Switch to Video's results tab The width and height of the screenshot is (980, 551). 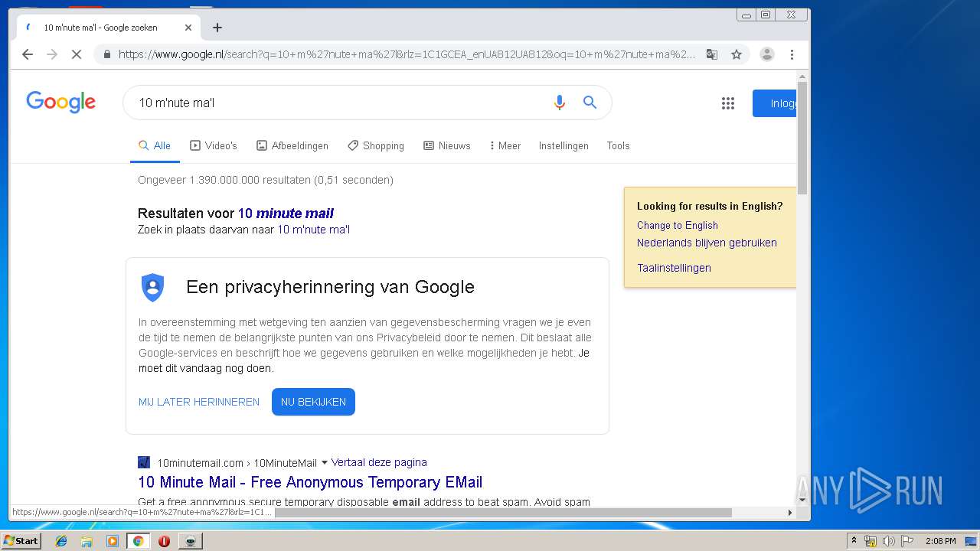tap(214, 145)
